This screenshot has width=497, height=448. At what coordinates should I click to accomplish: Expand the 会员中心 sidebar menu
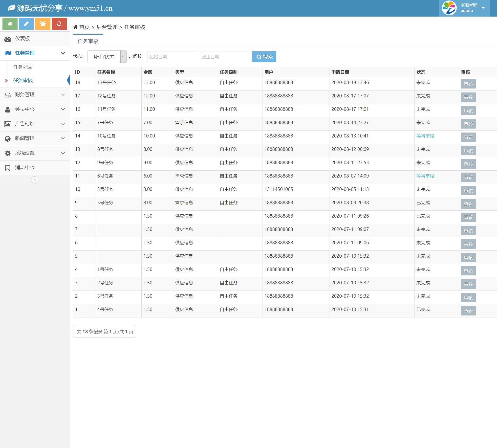[35, 109]
